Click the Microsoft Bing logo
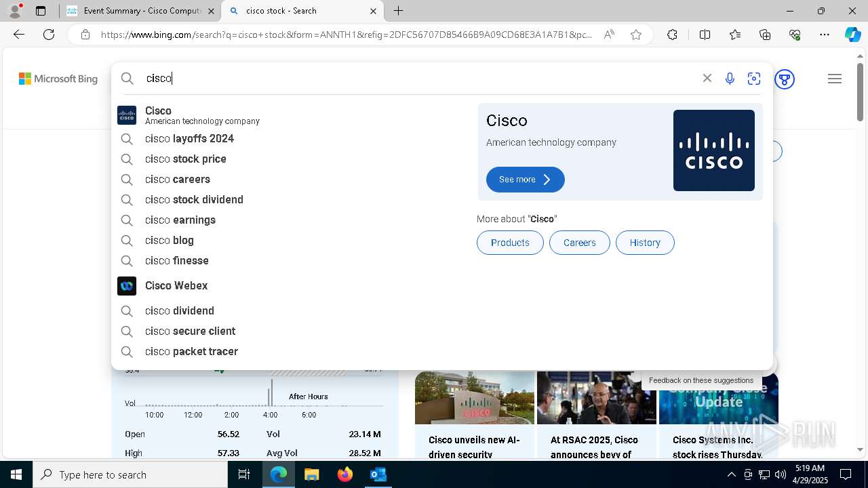Screen dimensions: 868x488 coord(58,79)
